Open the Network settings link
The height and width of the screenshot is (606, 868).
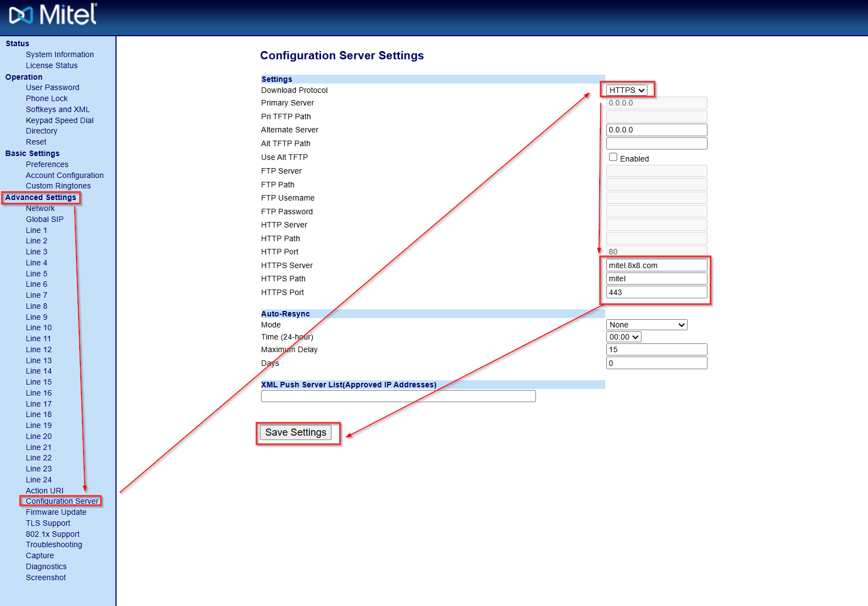[x=40, y=208]
